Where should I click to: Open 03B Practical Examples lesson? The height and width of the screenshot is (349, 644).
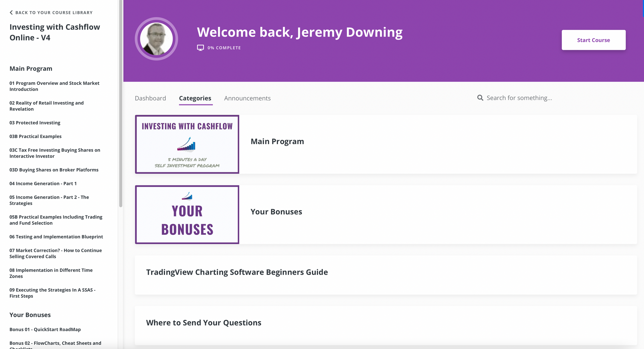[35, 136]
